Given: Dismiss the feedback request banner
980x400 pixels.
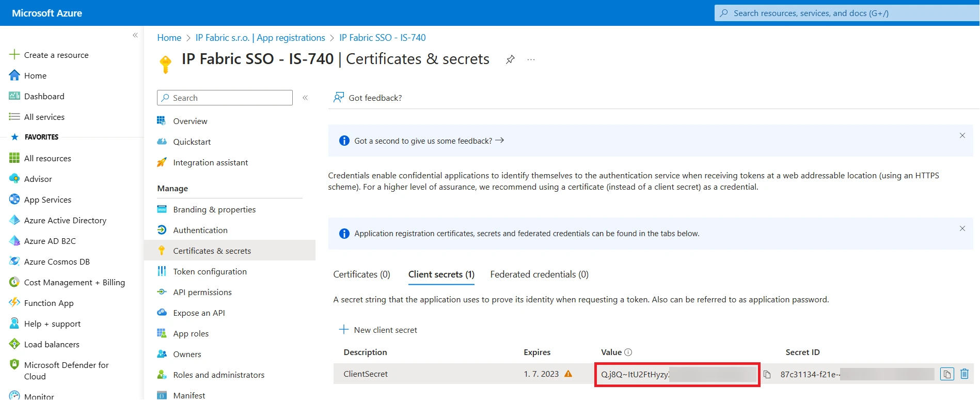Looking at the screenshot, I should [x=962, y=135].
